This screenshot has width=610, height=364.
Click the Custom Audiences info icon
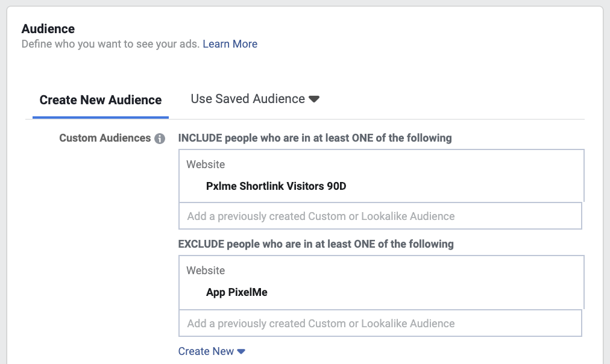tap(160, 139)
